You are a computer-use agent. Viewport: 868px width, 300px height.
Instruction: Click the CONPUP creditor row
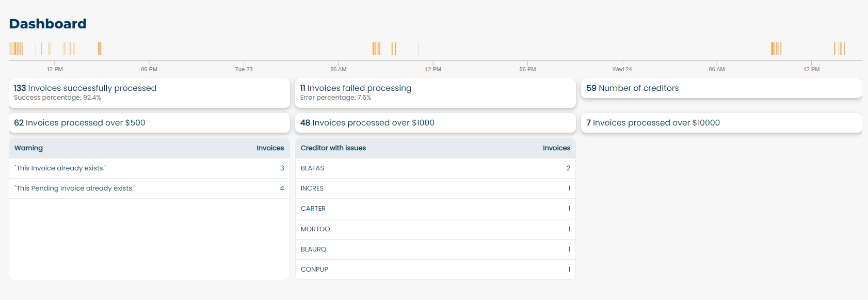point(435,270)
